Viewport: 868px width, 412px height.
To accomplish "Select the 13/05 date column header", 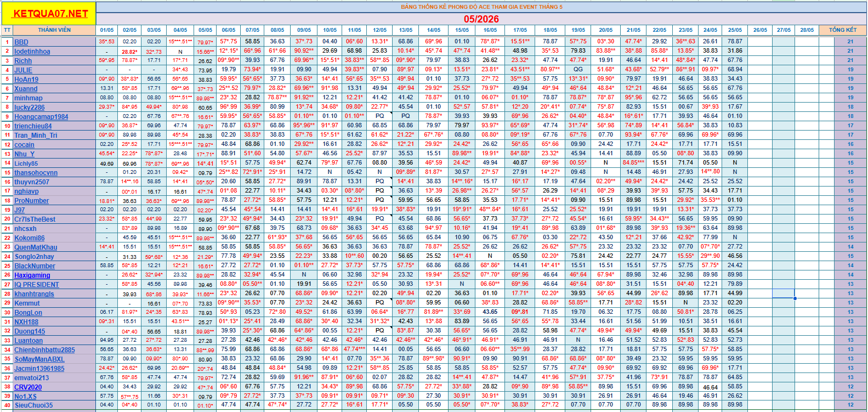I will coord(406,30).
